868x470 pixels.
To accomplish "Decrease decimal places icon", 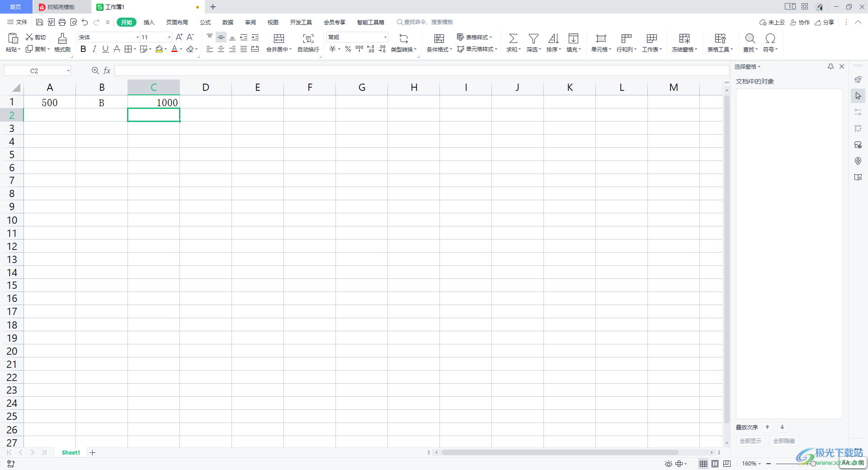I will 382,49.
